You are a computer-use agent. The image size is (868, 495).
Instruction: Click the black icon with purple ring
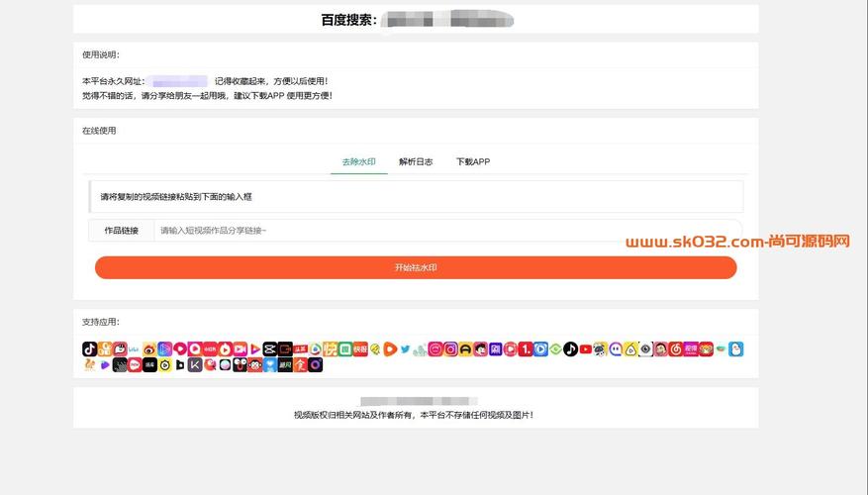tap(315, 365)
